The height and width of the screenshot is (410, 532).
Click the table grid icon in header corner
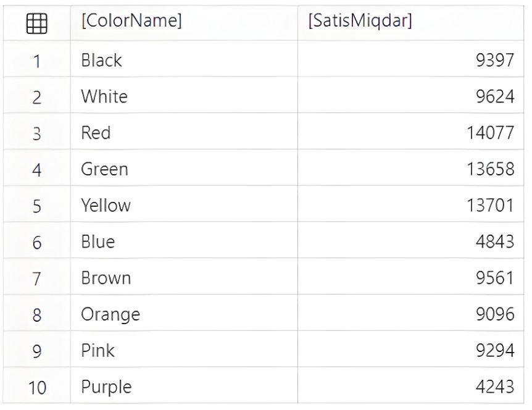(37, 23)
